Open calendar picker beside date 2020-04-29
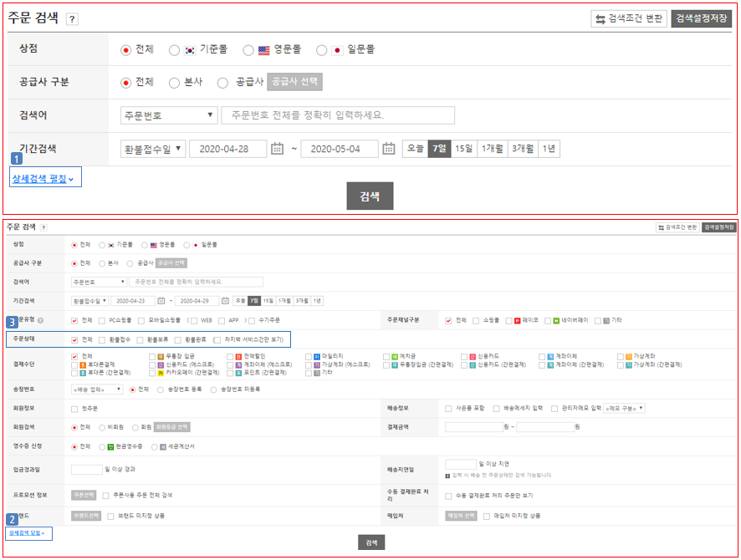 [226, 301]
